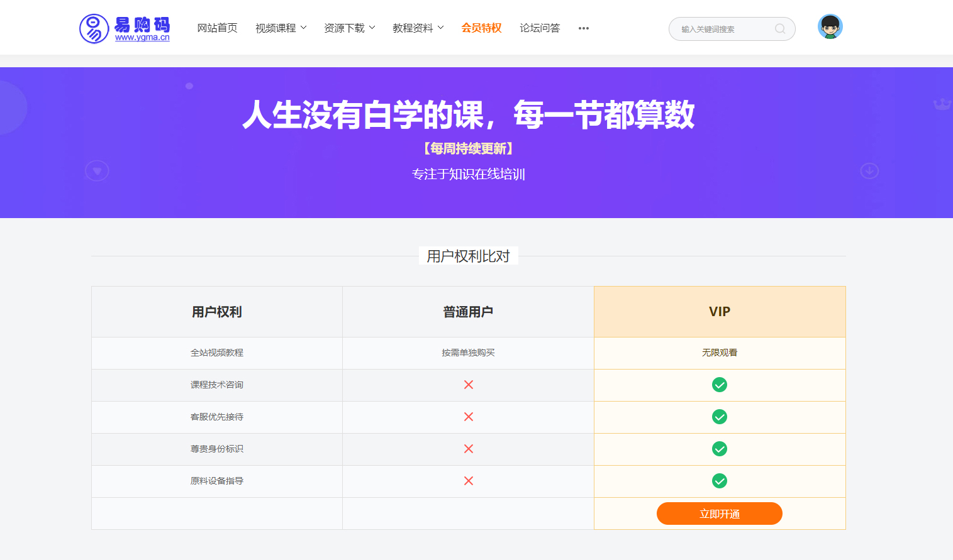Click the green check for 课程技术咨询
This screenshot has height=560, width=953.
pos(720,385)
